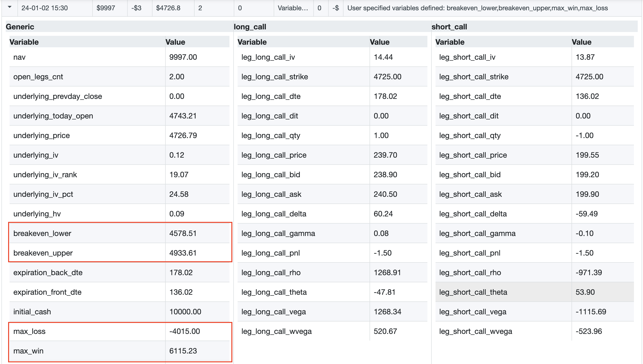
Task: Click the Generic table Variable column header
Action: 24,42
